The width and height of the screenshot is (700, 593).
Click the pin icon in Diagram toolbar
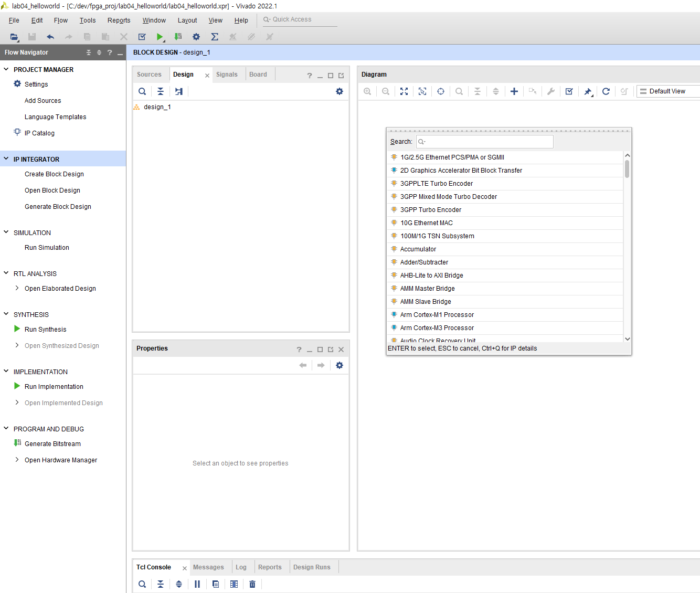(588, 91)
